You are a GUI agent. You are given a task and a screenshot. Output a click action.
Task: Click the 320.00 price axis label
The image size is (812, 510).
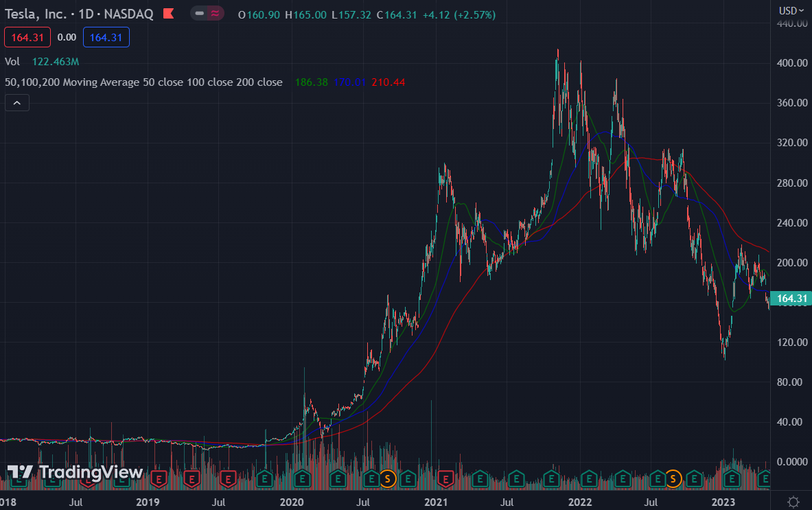point(792,142)
